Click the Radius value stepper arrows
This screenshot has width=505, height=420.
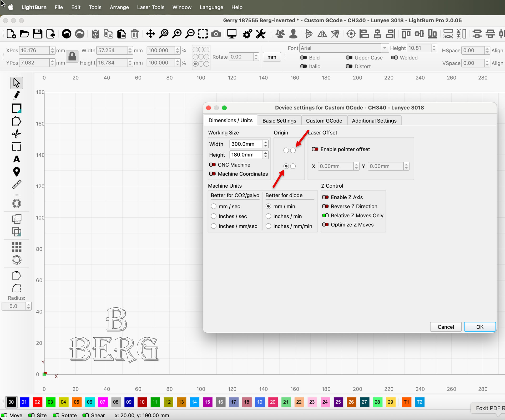pyautogui.click(x=28, y=306)
